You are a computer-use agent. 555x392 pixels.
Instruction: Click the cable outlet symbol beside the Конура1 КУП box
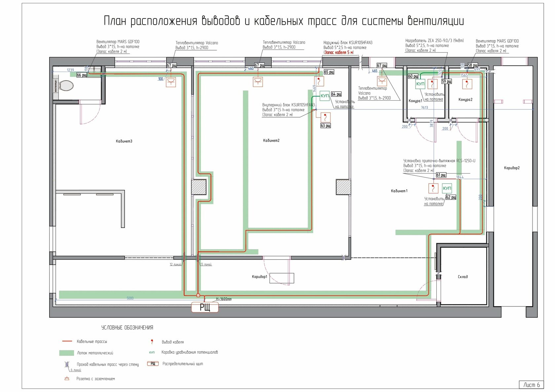[x=432, y=84]
